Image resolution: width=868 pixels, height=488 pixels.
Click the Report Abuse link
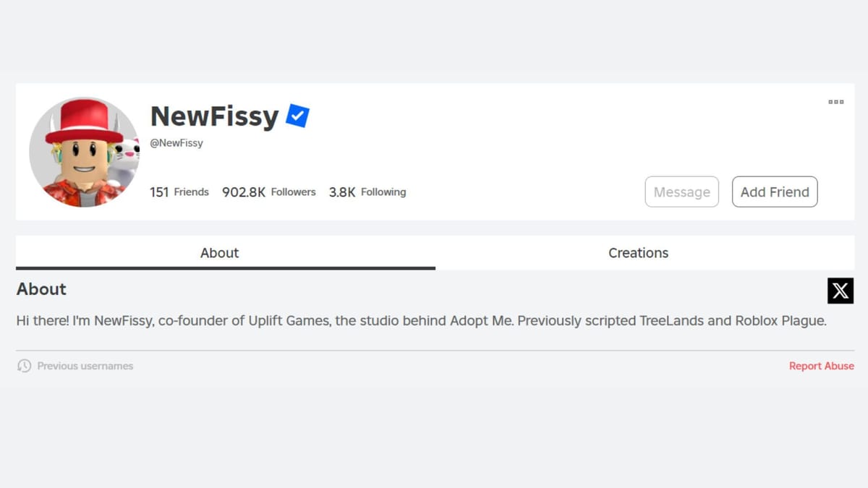(x=821, y=366)
